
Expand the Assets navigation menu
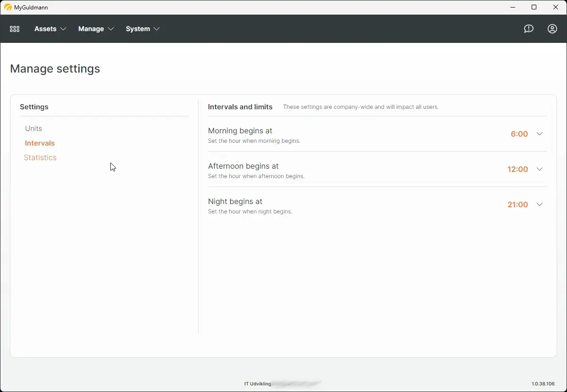pos(50,29)
